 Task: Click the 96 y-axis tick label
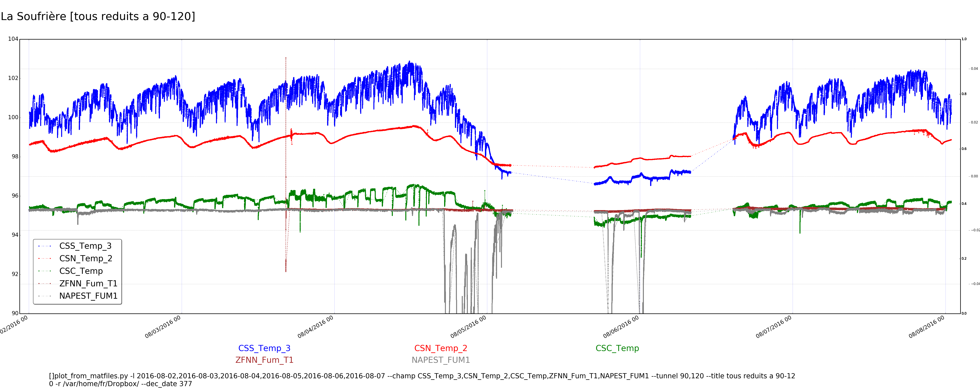15,196
